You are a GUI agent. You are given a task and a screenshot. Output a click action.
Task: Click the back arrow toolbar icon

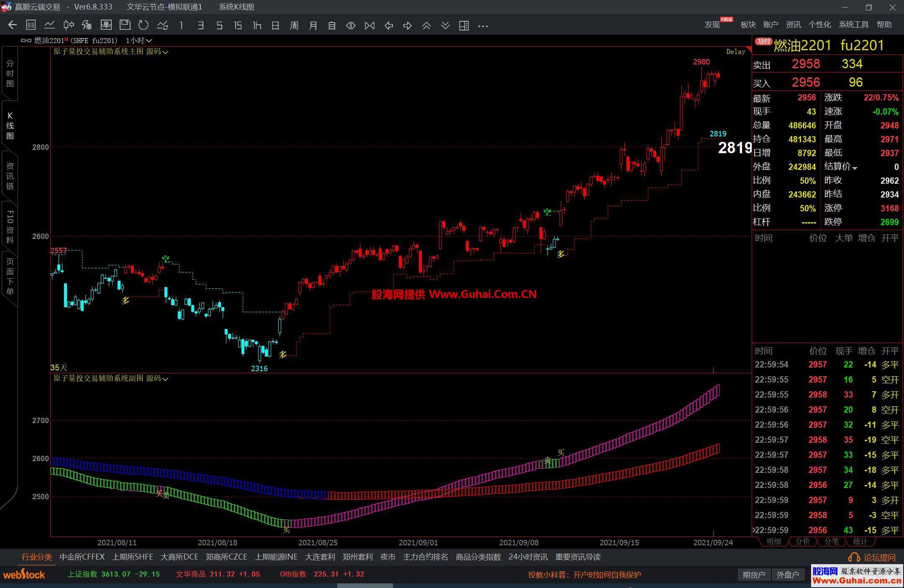tap(13, 26)
